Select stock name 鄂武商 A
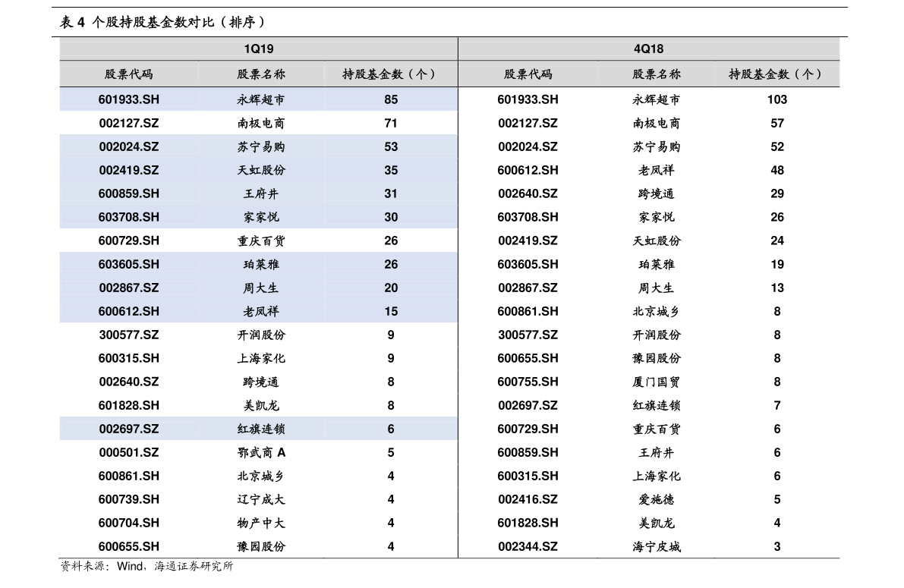The height and width of the screenshot is (588, 904). point(261,453)
